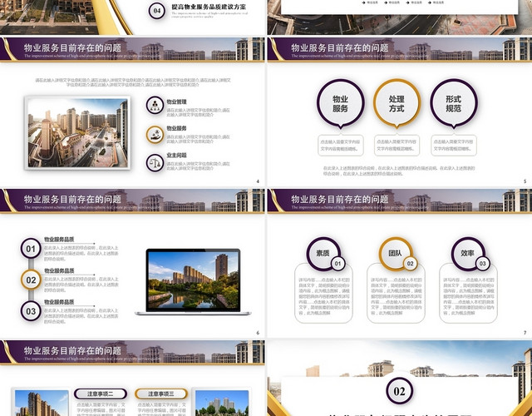Click the title above the 注意事项 pills slide
The height and width of the screenshot is (416, 532).
pos(72,350)
